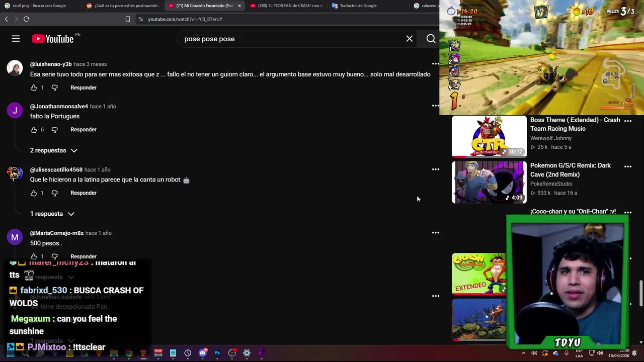Open the 'Werewolf Johnny' channel
644x362 pixels.
[551, 138]
